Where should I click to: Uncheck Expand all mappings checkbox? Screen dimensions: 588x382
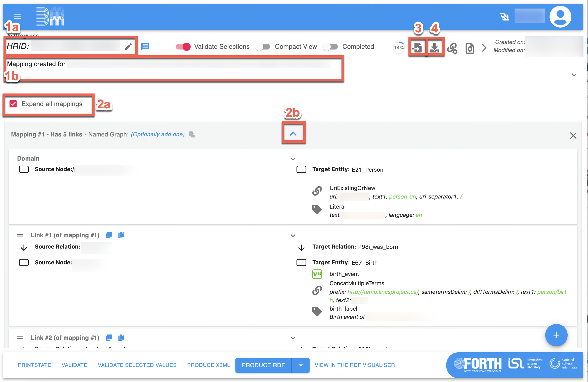coord(13,104)
